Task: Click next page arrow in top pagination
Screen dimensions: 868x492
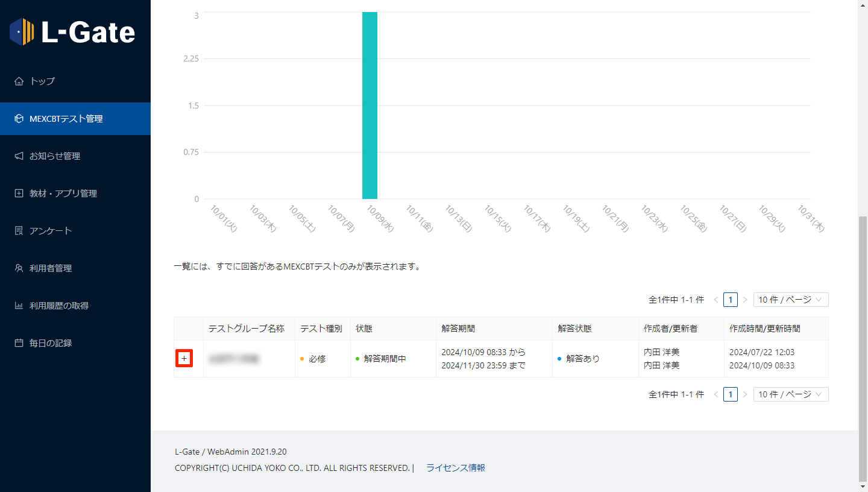Action: 745,300
